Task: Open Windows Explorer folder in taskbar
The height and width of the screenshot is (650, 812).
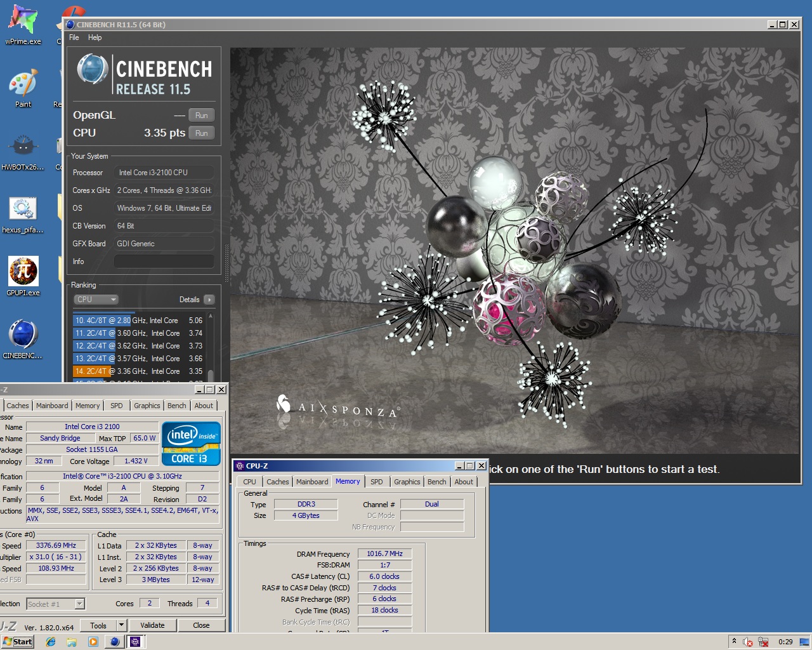Action: click(x=72, y=642)
